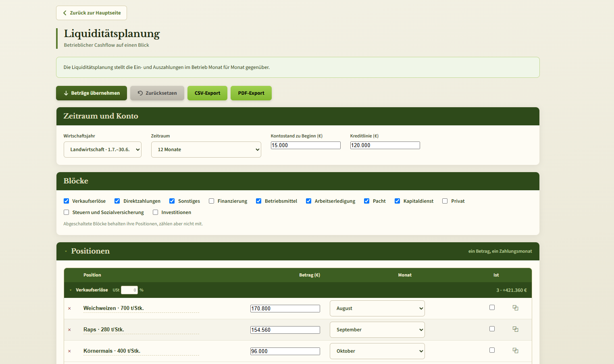Duplicate the Raps position
Image resolution: width=614 pixels, height=364 pixels.
[515, 329]
